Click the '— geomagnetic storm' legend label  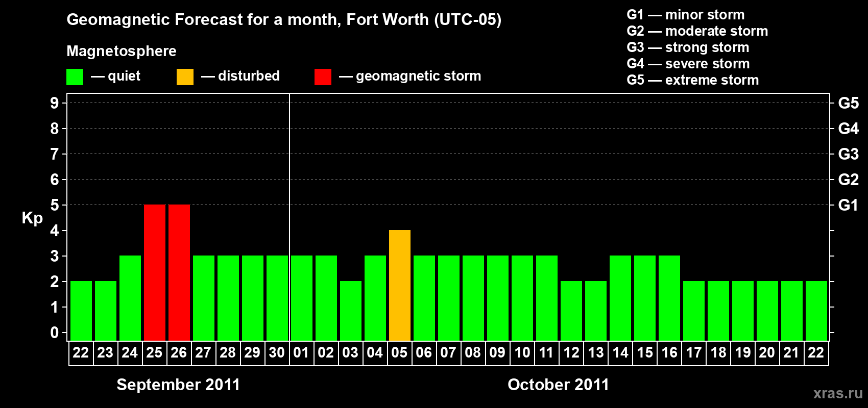(x=410, y=76)
